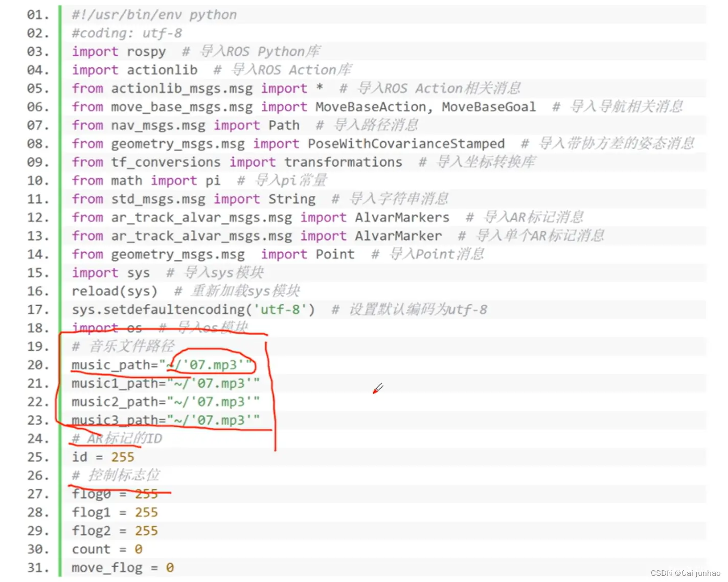
Task: Click the 'import rospy' code on line 03
Action: click(x=119, y=52)
